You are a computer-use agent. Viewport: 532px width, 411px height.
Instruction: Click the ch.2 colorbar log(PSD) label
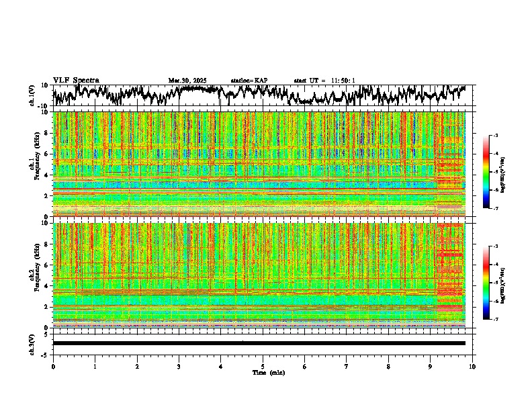pyautogui.click(x=502, y=285)
